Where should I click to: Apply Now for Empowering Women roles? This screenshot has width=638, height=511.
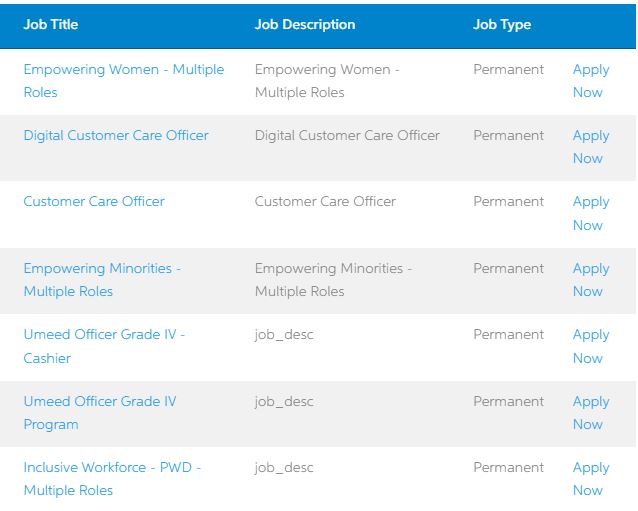(591, 81)
